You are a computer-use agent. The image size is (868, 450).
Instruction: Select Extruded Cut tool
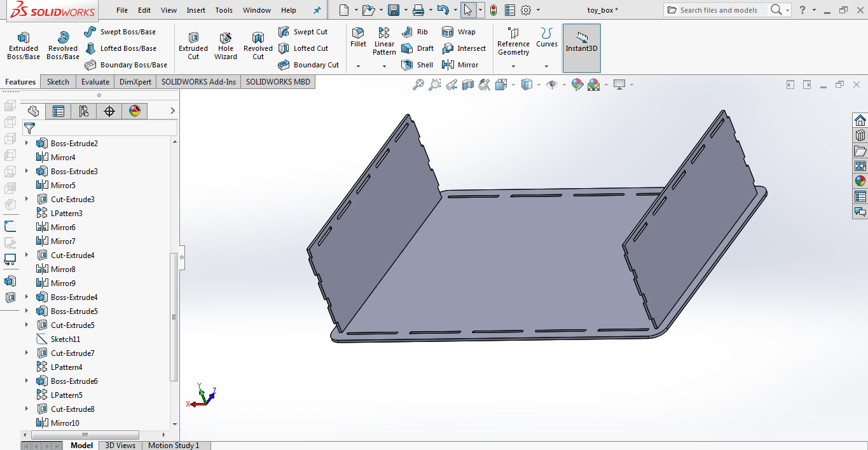click(x=193, y=46)
